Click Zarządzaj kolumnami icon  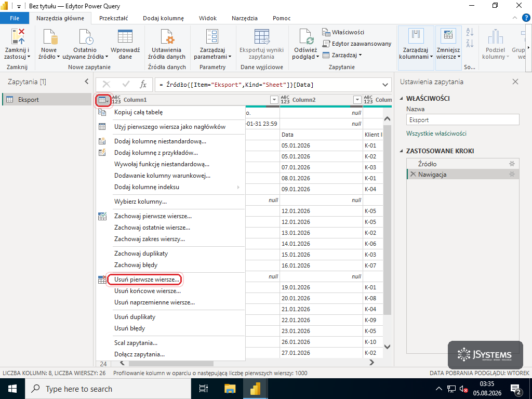pos(416,37)
